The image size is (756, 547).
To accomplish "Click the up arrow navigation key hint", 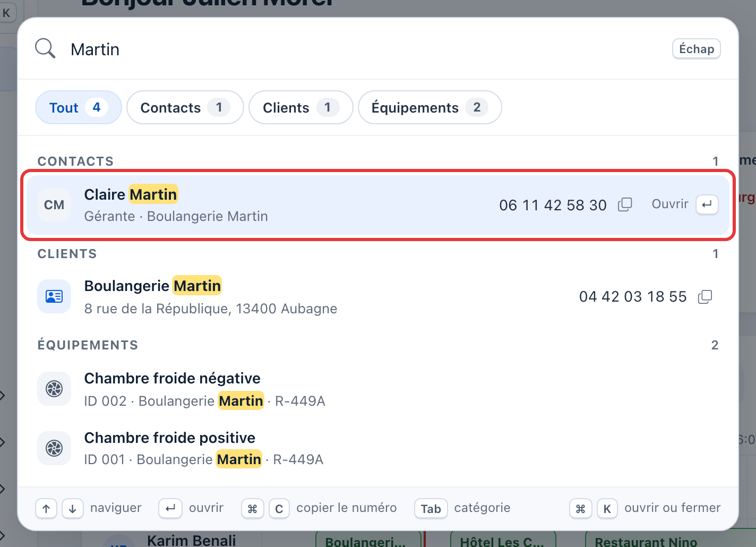I will 46,509.
